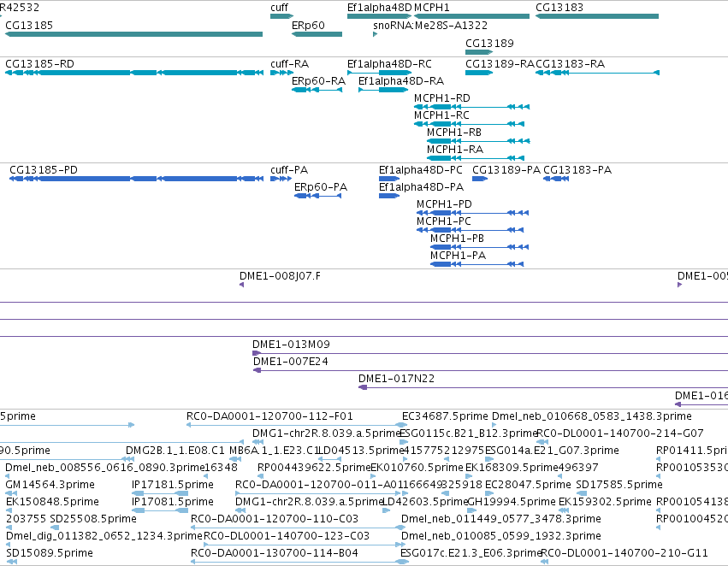
Task: Select the Ef1alpha48D-RA transcript
Action: click(x=383, y=90)
